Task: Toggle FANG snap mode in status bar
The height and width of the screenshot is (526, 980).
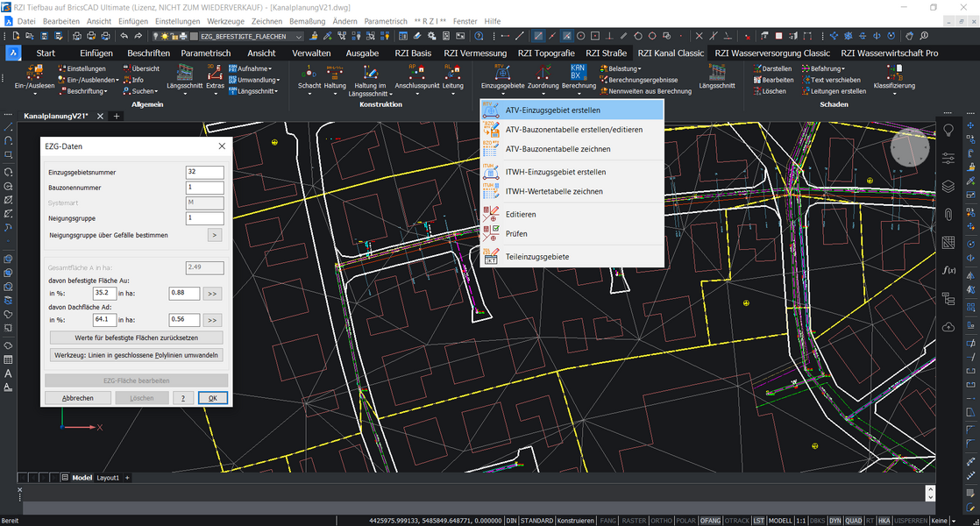Action: click(608, 521)
